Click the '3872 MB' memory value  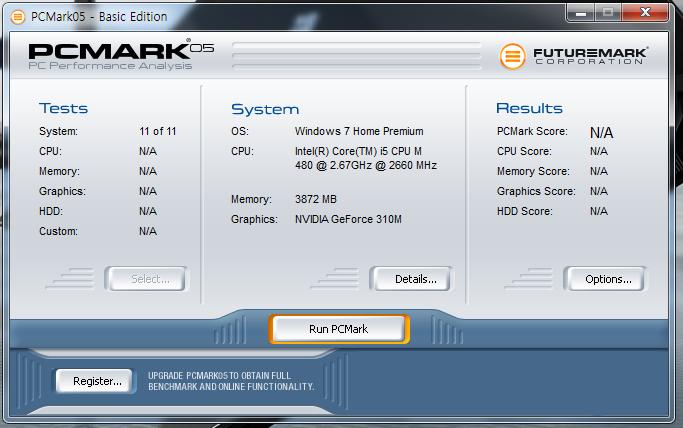coord(316,199)
